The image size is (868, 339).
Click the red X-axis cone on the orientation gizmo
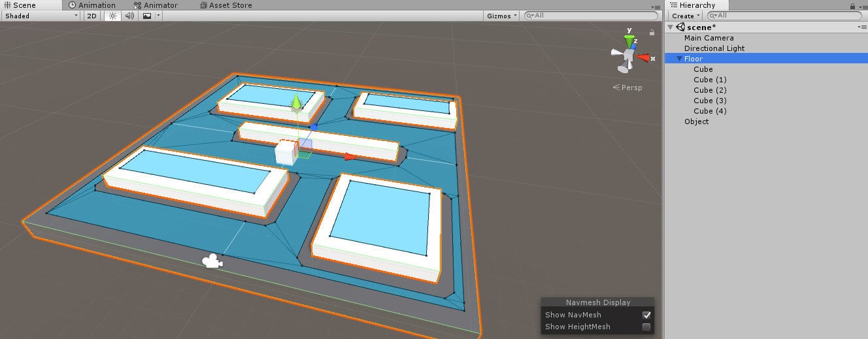point(644,57)
